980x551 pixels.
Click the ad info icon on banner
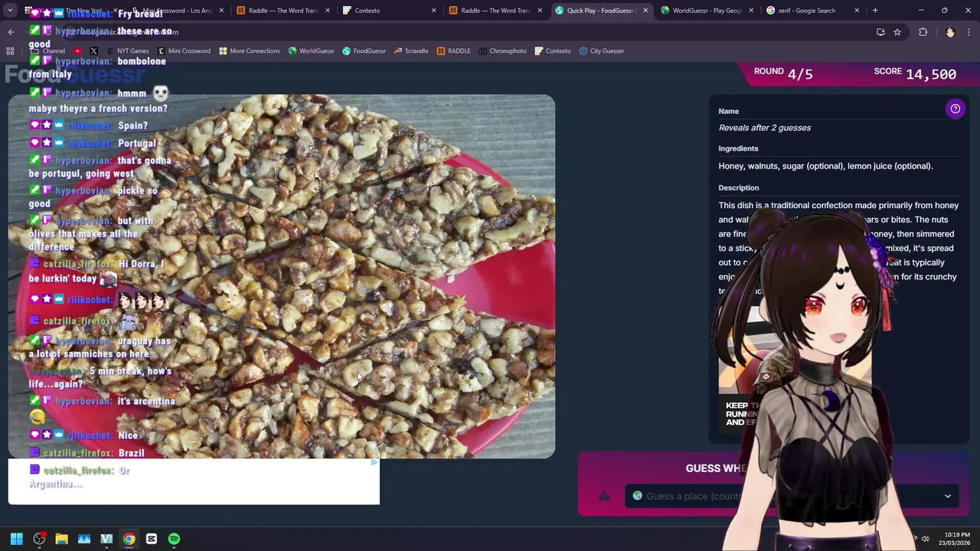[x=374, y=462]
